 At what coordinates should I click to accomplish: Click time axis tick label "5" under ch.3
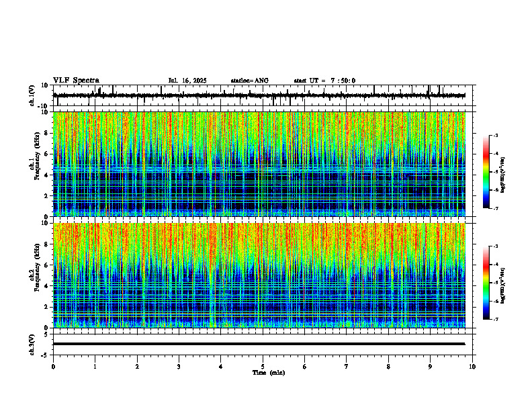[263, 367]
